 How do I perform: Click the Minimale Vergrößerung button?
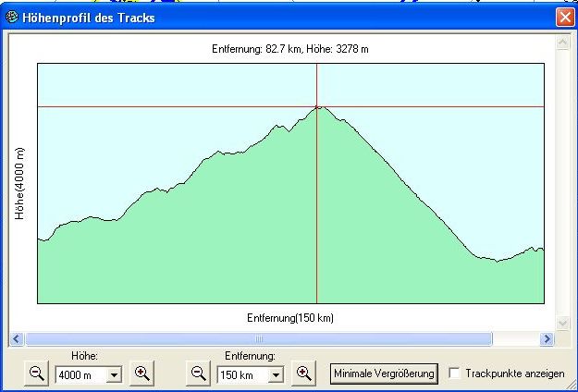pyautogui.click(x=383, y=374)
